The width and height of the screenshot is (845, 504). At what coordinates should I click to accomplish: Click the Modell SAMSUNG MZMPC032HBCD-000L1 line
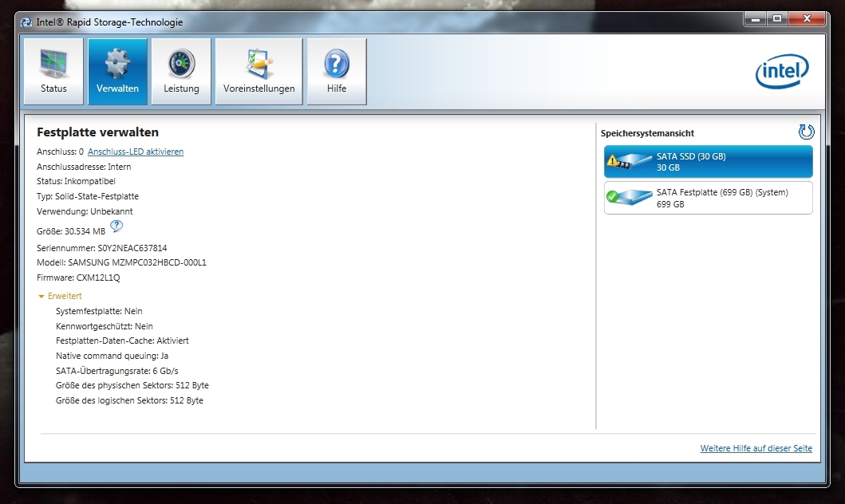coord(121,263)
